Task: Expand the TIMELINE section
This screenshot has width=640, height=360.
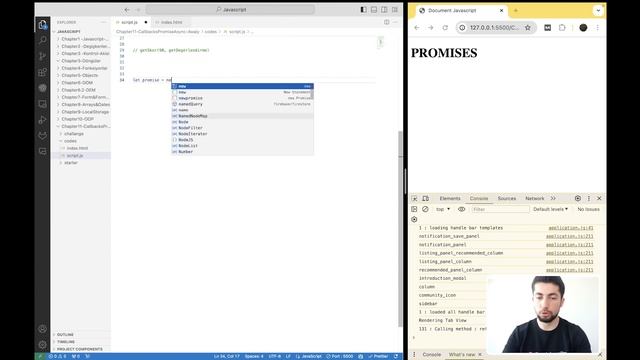Action: pyautogui.click(x=82, y=342)
